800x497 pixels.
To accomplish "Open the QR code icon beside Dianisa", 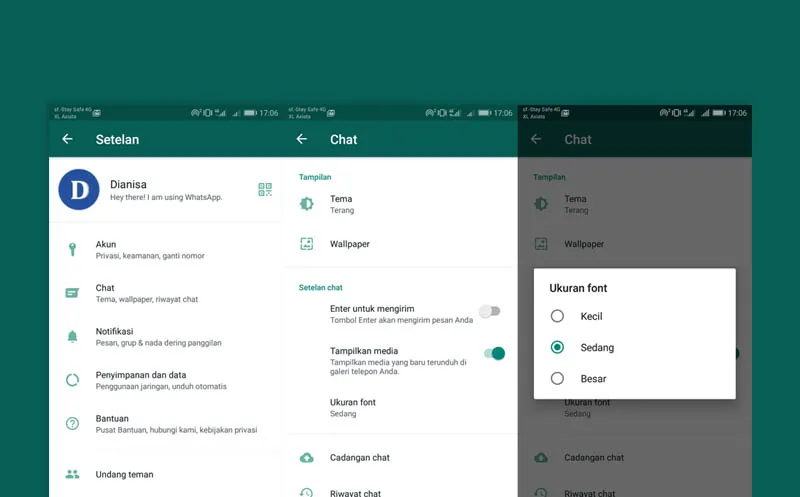I will (265, 190).
